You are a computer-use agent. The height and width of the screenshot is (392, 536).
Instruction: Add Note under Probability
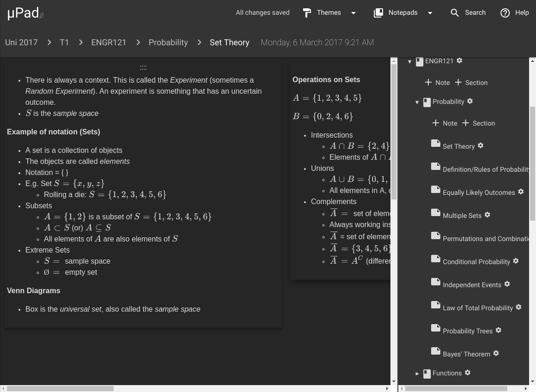click(445, 123)
